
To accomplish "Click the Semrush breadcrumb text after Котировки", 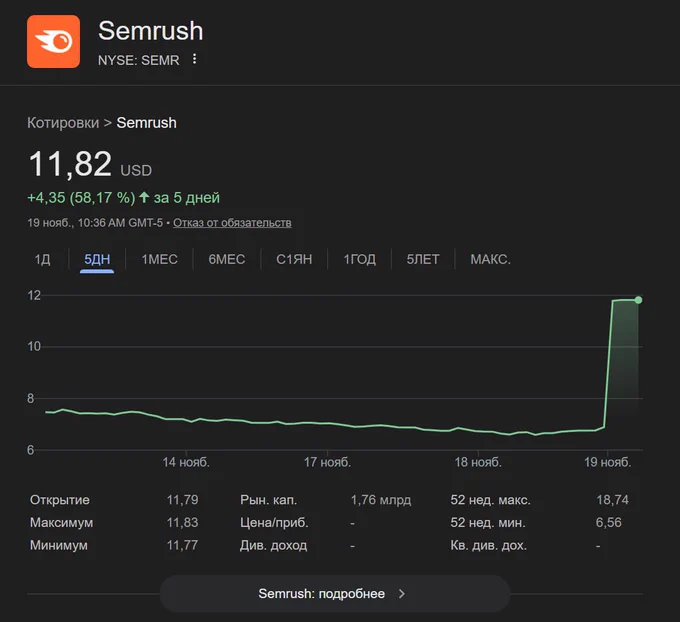I will pos(147,123).
